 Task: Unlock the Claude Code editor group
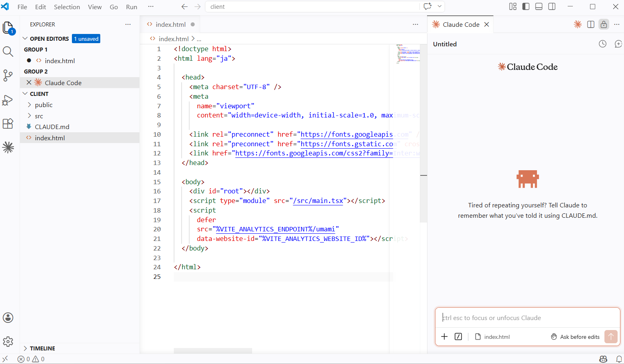pyautogui.click(x=604, y=24)
